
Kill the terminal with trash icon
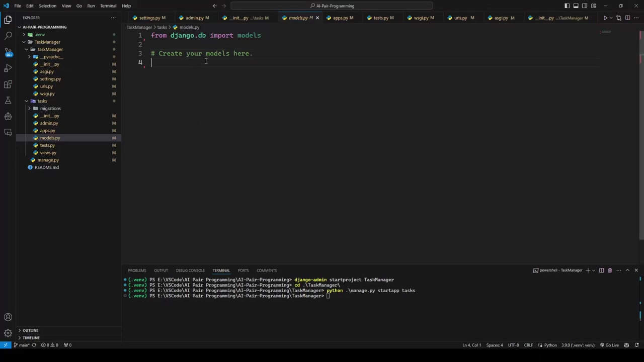[x=610, y=270]
